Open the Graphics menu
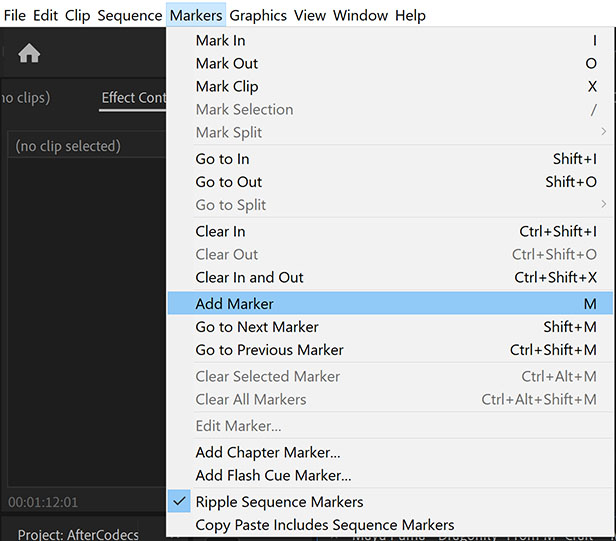This screenshot has height=541, width=616. (x=258, y=15)
